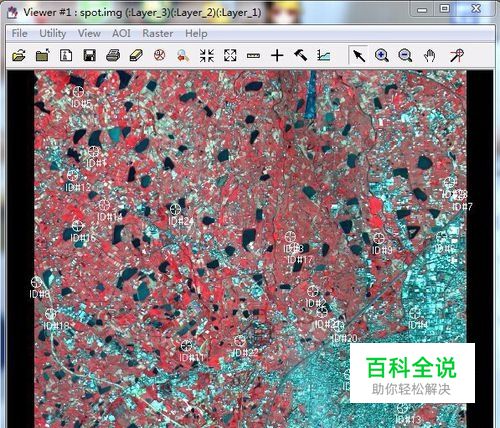Open the hammer tools palette
Image resolution: width=500 pixels, height=428 pixels.
pyautogui.click(x=300, y=55)
